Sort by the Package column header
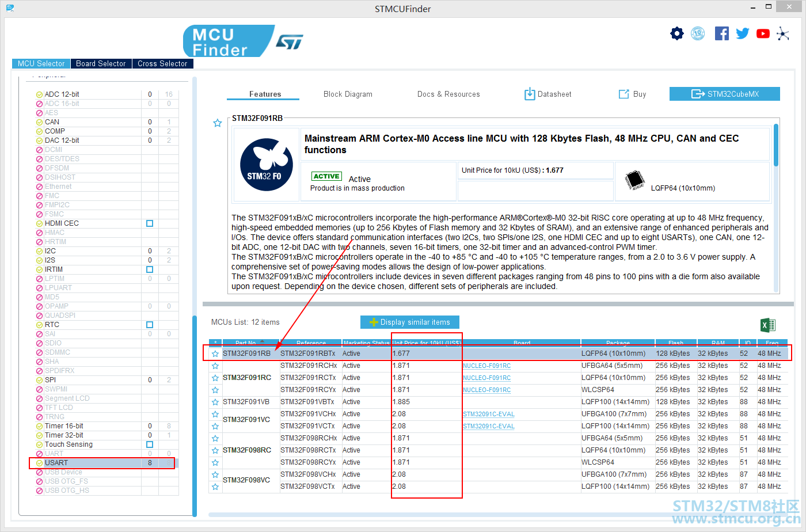This screenshot has height=532, width=806. coord(618,343)
